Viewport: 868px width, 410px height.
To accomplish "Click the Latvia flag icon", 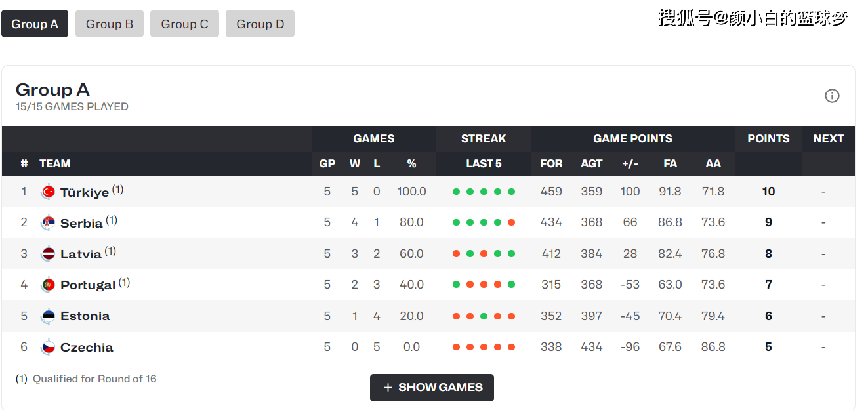I will pos(48,254).
